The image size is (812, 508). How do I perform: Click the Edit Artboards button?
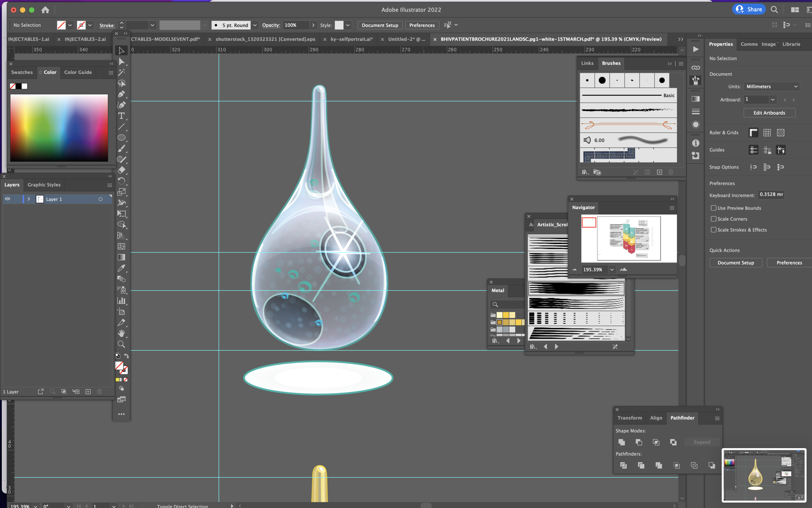[x=769, y=113]
